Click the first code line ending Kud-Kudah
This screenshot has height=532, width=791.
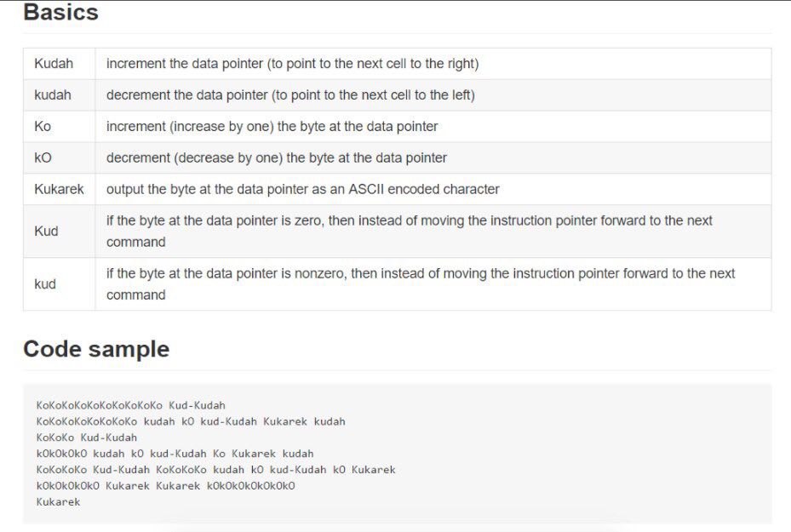point(130,405)
